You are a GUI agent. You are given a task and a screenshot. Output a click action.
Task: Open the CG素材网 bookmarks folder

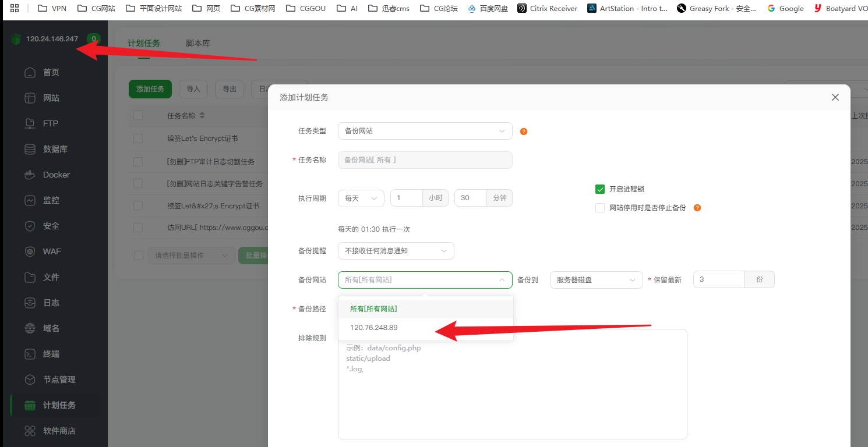point(252,8)
